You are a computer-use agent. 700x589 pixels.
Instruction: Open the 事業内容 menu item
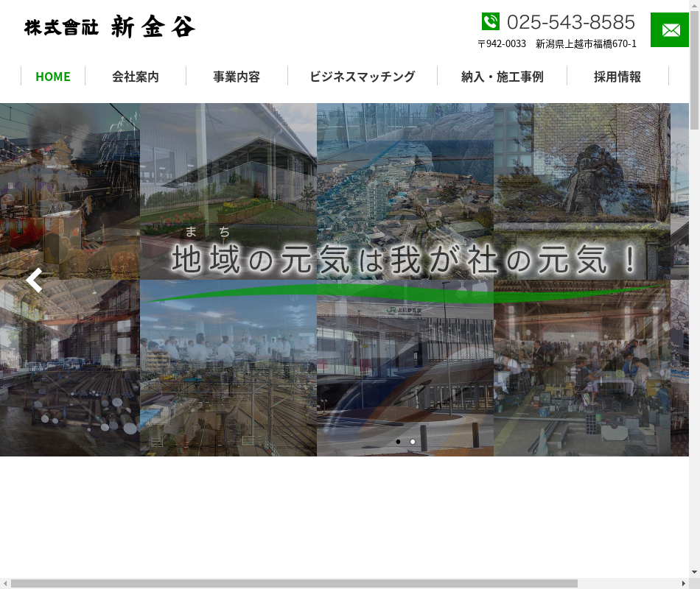tap(237, 77)
